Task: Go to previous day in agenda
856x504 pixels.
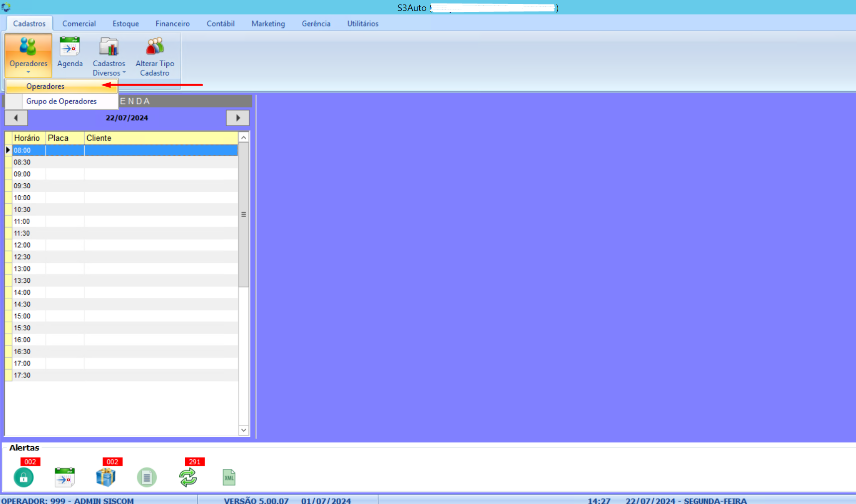Action: tap(16, 118)
